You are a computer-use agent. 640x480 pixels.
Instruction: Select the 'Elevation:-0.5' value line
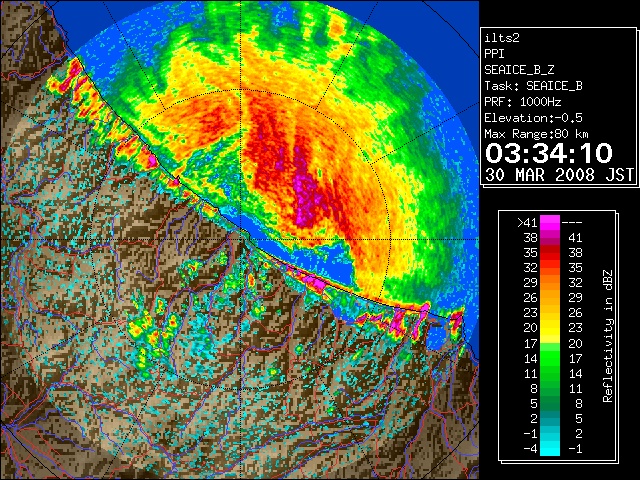(533, 118)
